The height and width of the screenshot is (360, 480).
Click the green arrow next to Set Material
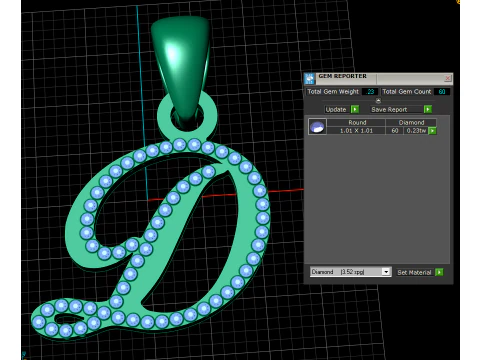pos(439,272)
